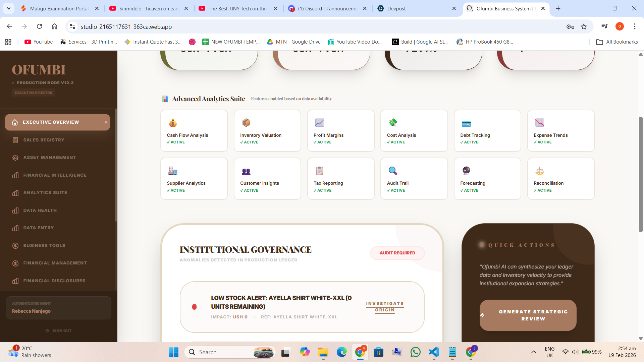Click the Reconciliation scales icon

pos(540,171)
